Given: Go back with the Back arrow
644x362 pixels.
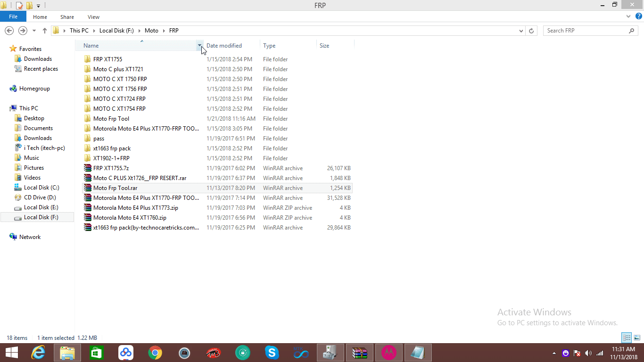Looking at the screenshot, I should tap(9, 31).
